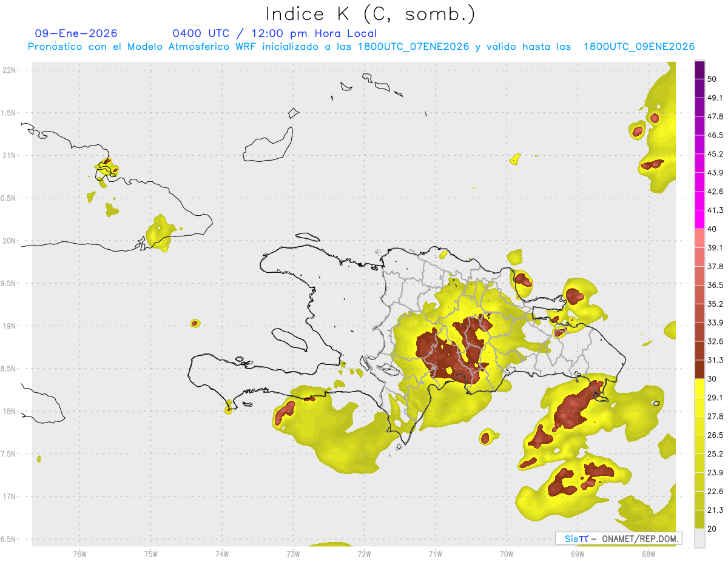The width and height of the screenshot is (728, 562).
Task: Pick the dark brown swatch between 31.3 and 30
Action: pyautogui.click(x=699, y=369)
